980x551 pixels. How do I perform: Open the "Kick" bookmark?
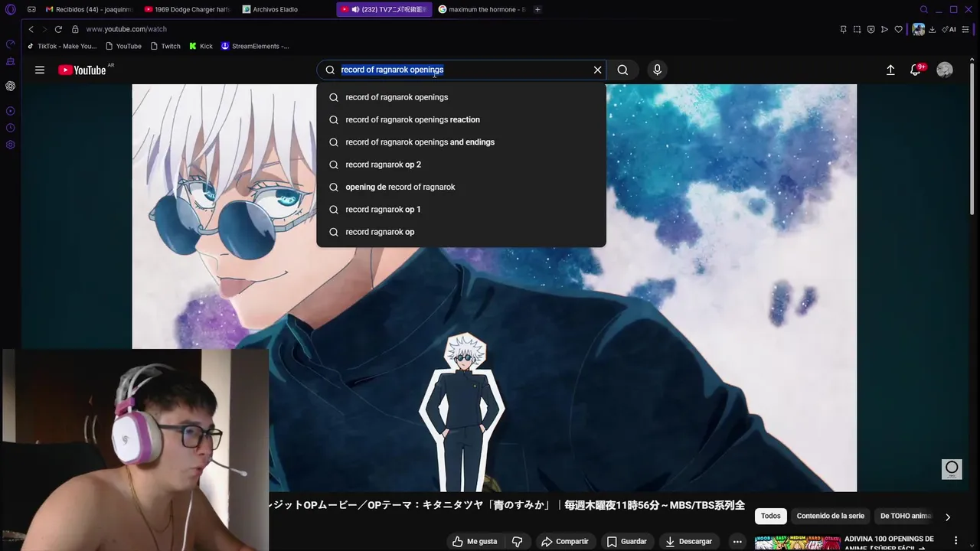point(201,46)
